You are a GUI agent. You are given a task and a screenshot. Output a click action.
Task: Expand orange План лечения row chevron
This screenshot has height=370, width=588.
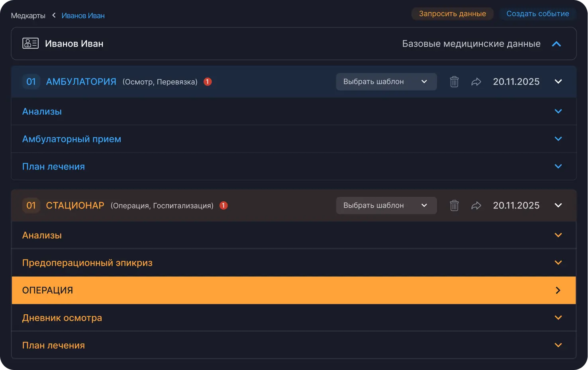pos(558,345)
